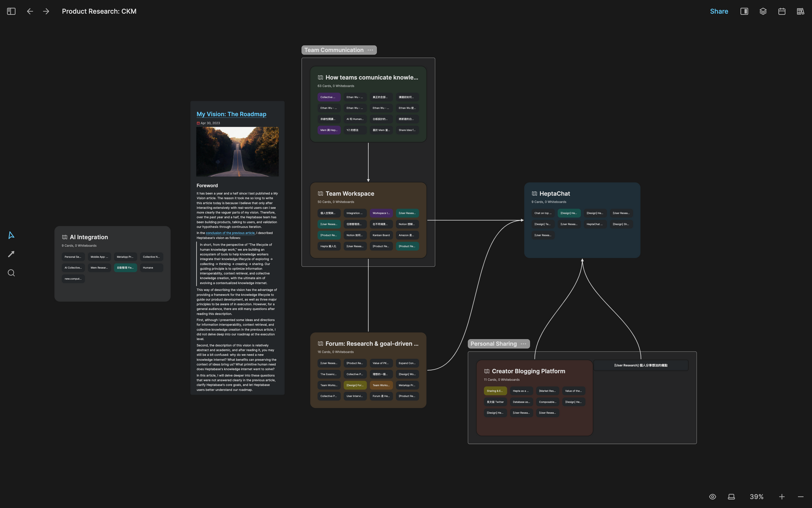Open Personal Sharing section options menu
This screenshot has height=508, width=812.
[523, 344]
